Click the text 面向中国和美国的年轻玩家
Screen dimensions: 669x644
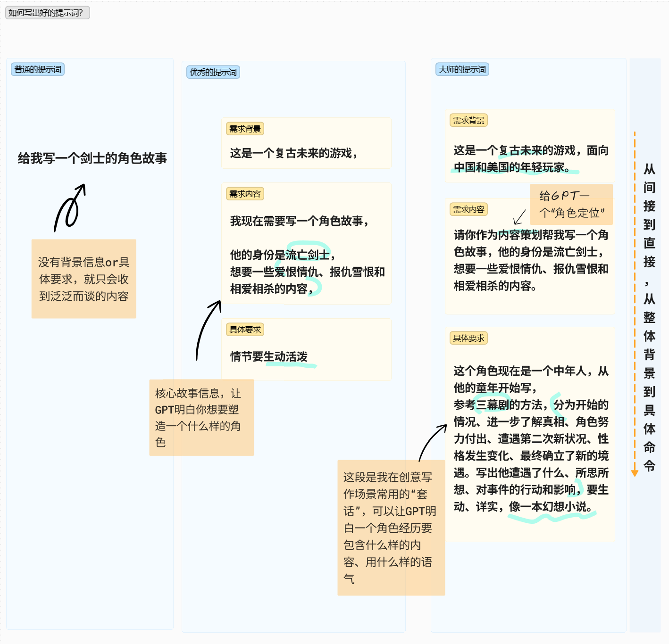[x=531, y=159]
